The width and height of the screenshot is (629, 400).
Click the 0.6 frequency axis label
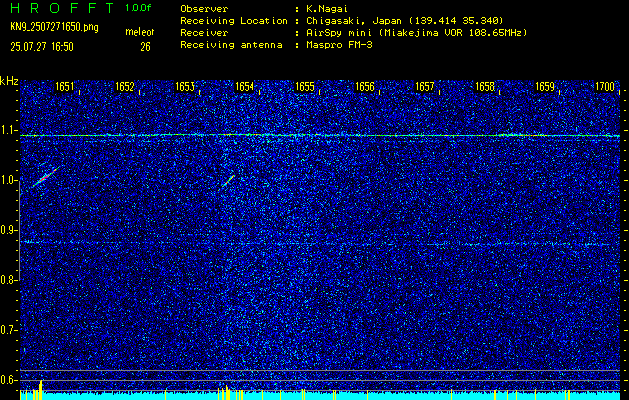tap(8, 380)
